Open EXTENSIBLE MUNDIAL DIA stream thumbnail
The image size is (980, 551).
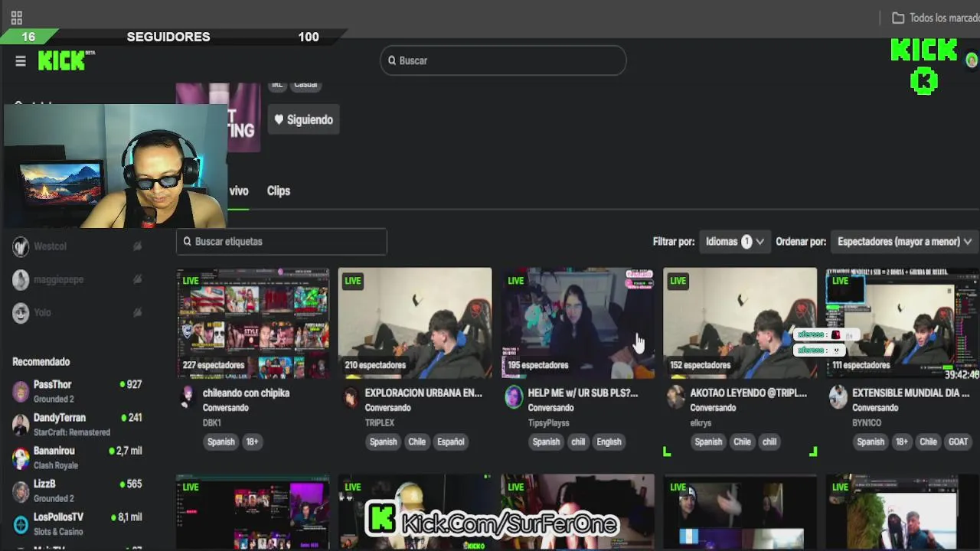click(x=903, y=323)
